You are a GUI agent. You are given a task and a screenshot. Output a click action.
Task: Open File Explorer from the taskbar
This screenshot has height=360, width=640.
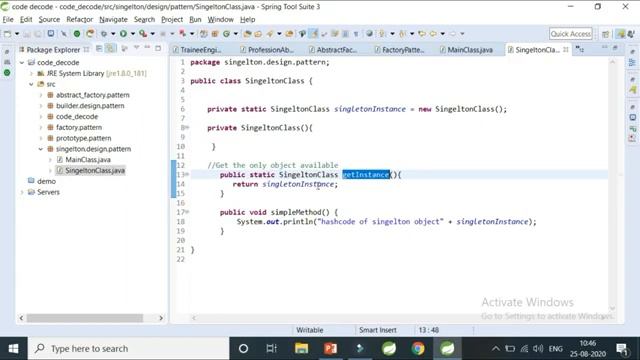point(302,349)
